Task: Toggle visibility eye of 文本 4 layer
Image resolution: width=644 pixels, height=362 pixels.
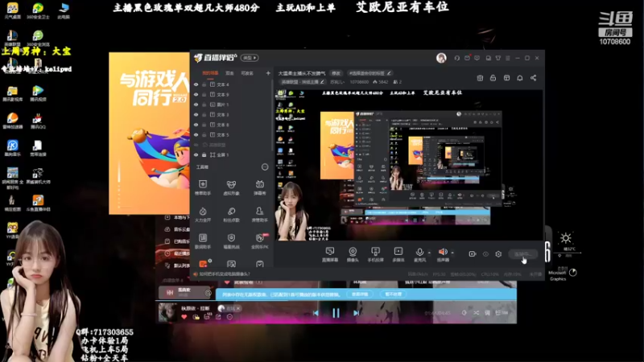Action: (x=196, y=84)
